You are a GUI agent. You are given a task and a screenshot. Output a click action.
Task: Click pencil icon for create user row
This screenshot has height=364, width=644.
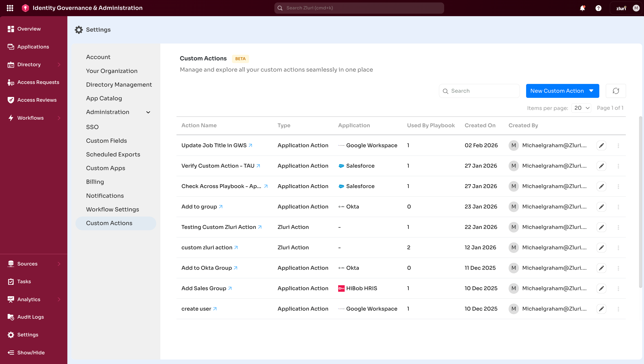[x=601, y=309]
